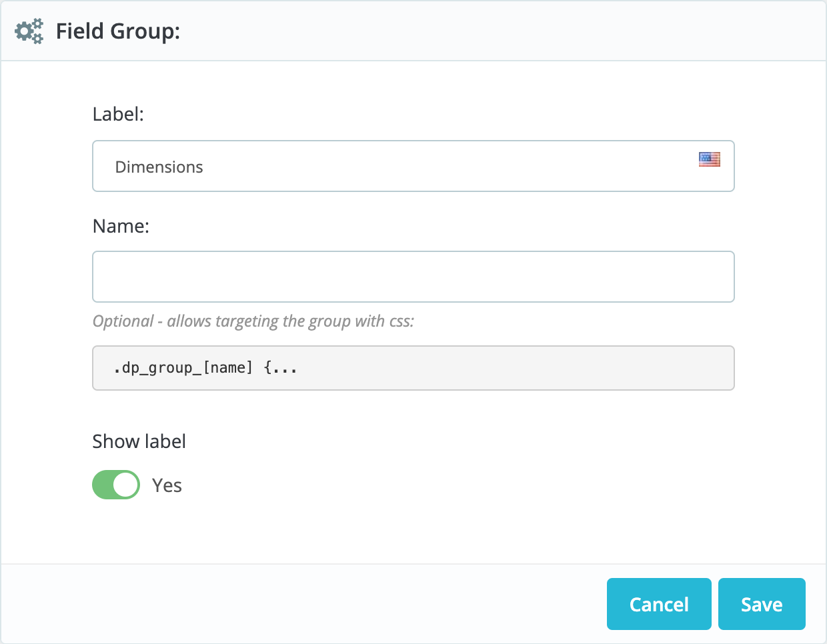This screenshot has width=827, height=644.
Task: Click the American flag to change translation language
Action: [x=709, y=159]
